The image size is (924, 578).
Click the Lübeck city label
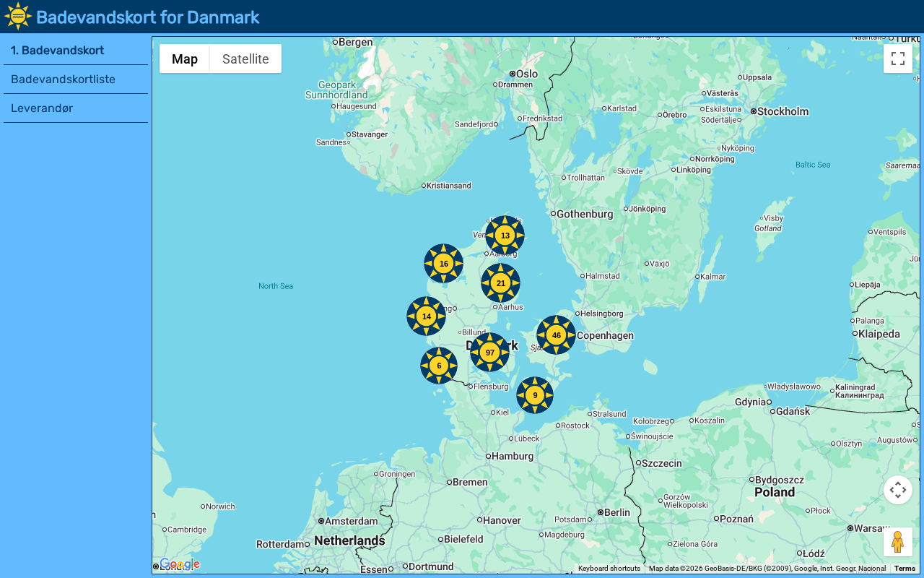527,439
